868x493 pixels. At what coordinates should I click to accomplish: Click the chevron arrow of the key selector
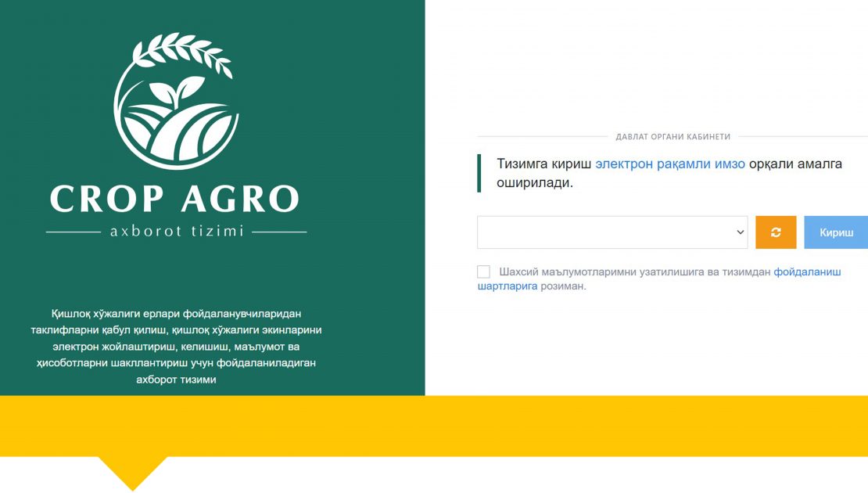point(740,232)
